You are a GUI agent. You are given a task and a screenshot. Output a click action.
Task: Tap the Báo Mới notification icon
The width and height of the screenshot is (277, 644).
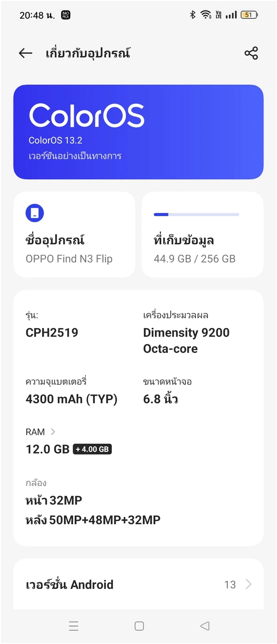coord(66,15)
